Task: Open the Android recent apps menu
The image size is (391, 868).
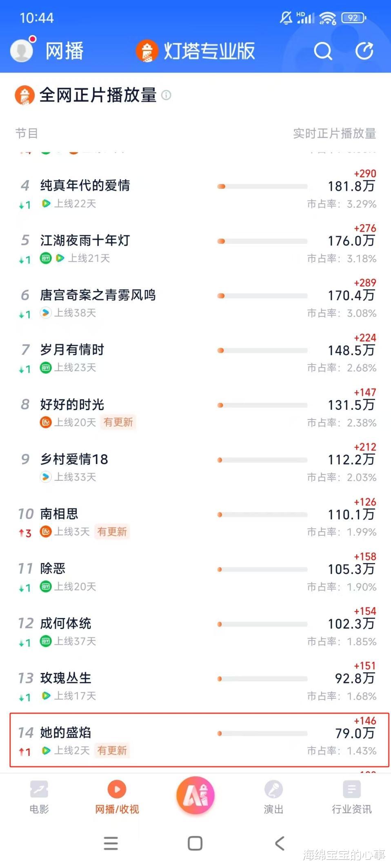Action: (111, 844)
